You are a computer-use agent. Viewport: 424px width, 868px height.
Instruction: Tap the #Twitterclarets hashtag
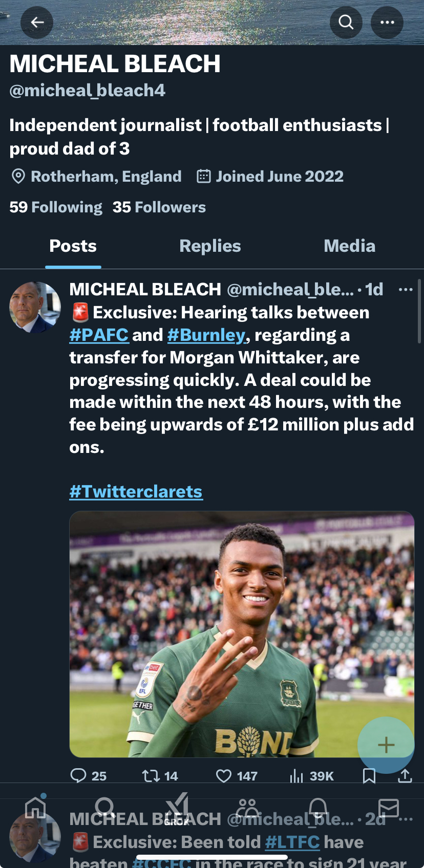coord(136,492)
